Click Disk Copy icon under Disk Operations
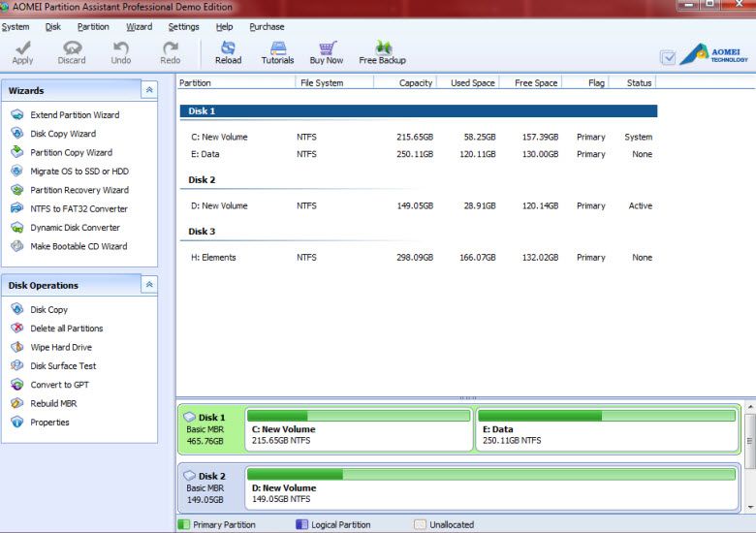This screenshot has width=756, height=533. point(17,309)
